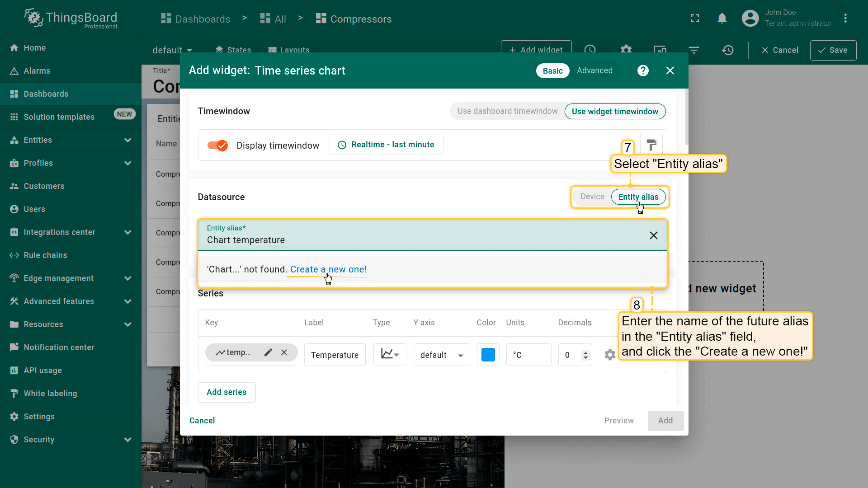Toggle fullscreen mode icon

(695, 19)
